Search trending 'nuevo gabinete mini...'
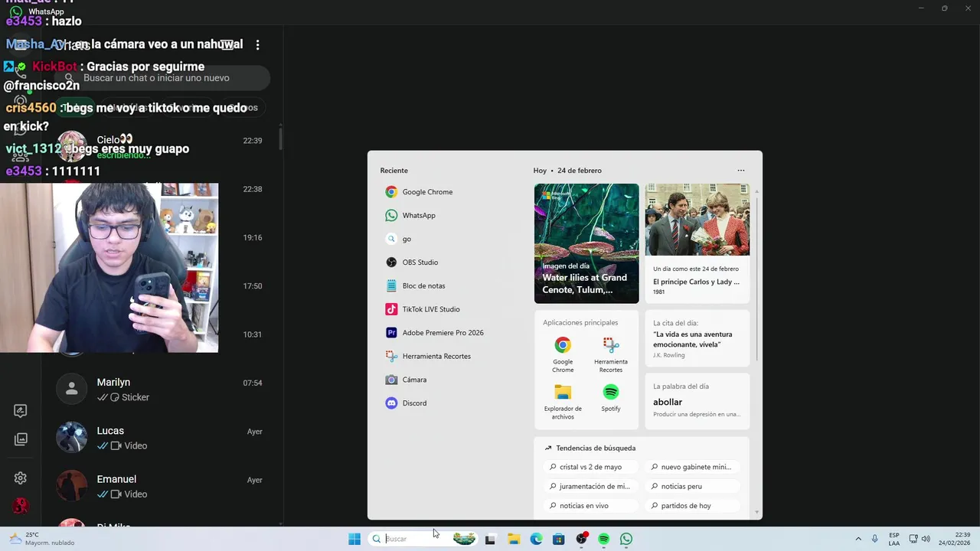This screenshot has height=551, width=980. pyautogui.click(x=693, y=467)
